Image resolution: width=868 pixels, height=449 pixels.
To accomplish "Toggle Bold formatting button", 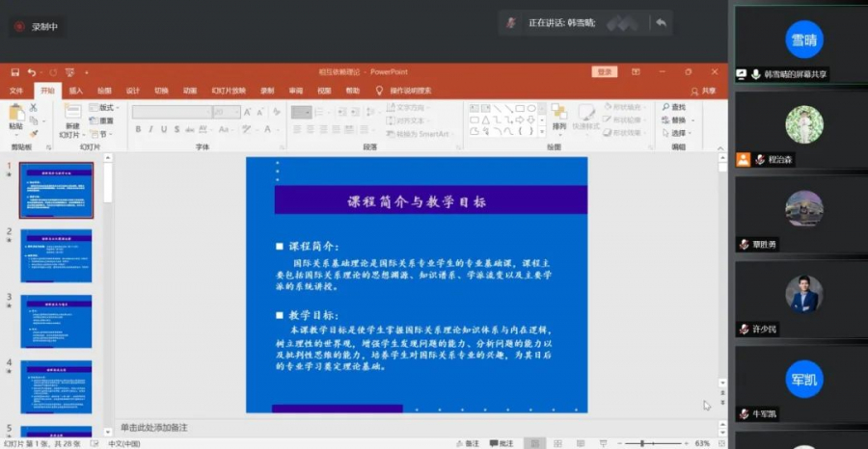I will [137, 129].
